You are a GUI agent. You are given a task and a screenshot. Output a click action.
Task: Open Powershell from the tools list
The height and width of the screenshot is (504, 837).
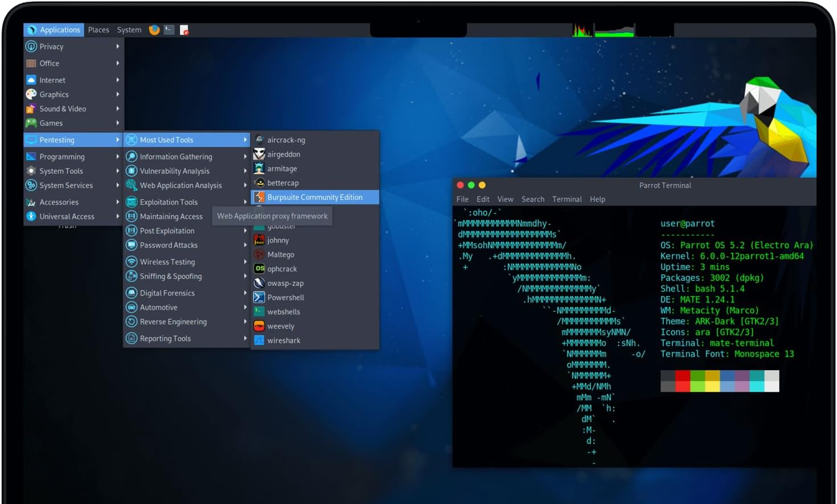point(285,297)
